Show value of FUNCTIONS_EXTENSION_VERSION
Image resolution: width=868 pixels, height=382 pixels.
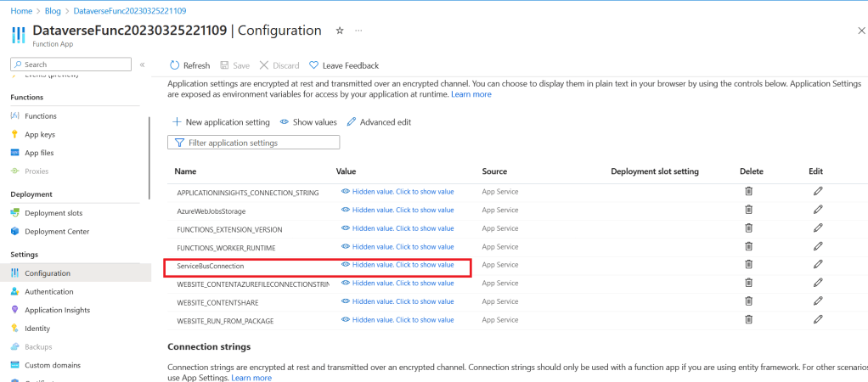click(x=397, y=228)
